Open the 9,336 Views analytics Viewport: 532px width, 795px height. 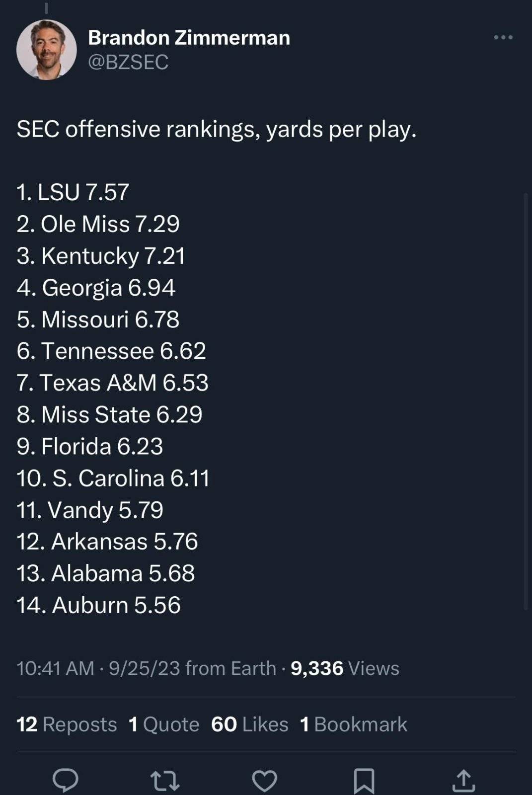pos(345,668)
